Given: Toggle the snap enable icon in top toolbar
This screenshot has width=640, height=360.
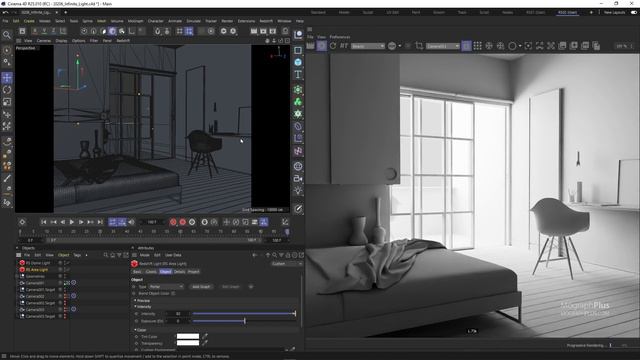Looking at the screenshot, I should tap(158, 31).
